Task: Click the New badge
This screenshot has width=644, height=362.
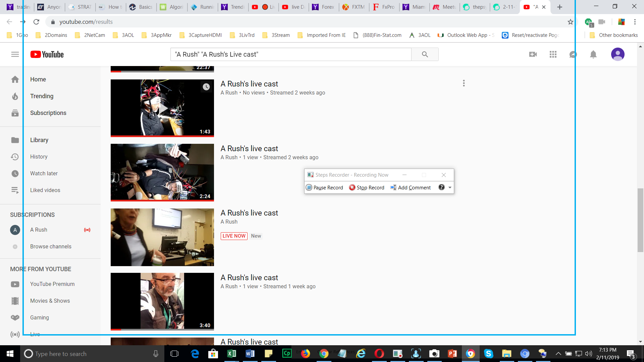Action: point(256,236)
